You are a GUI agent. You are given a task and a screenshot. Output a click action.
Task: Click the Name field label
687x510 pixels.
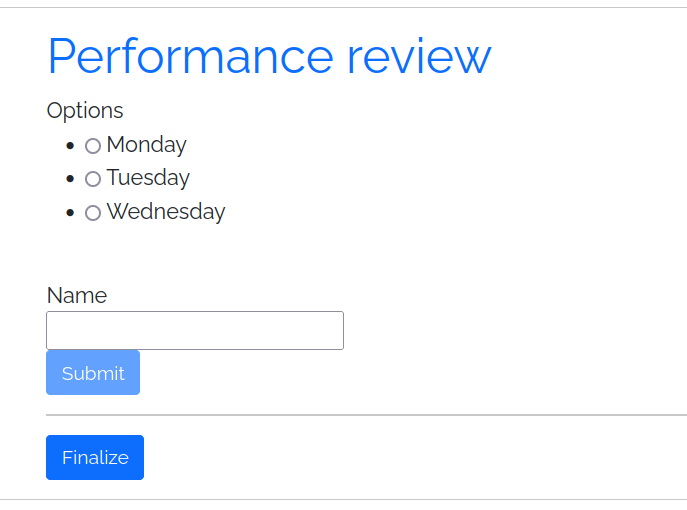(x=77, y=296)
